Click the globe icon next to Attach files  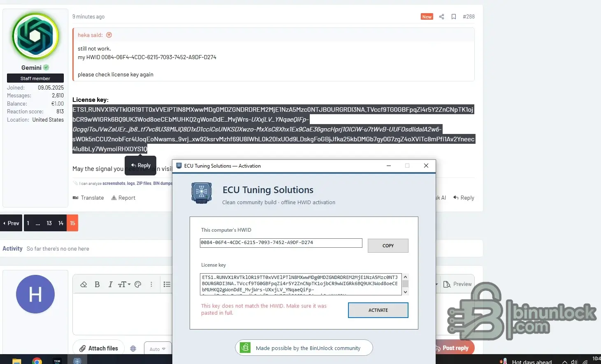click(133, 348)
